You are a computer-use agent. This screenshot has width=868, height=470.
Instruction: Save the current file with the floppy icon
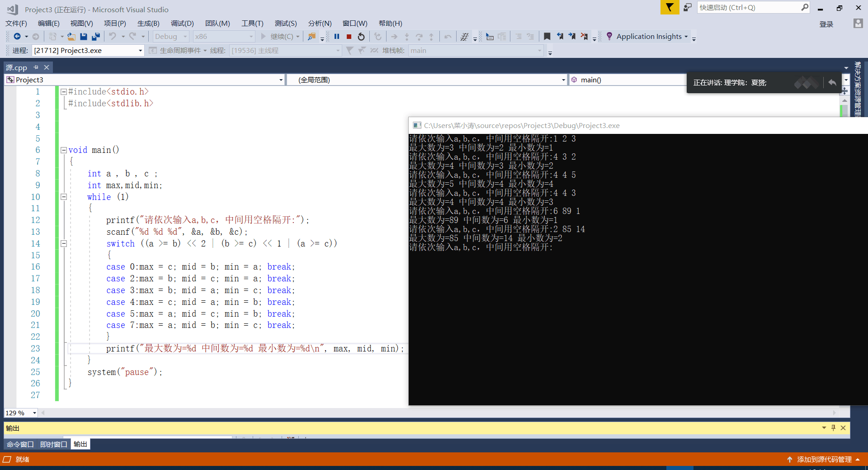pyautogui.click(x=84, y=37)
